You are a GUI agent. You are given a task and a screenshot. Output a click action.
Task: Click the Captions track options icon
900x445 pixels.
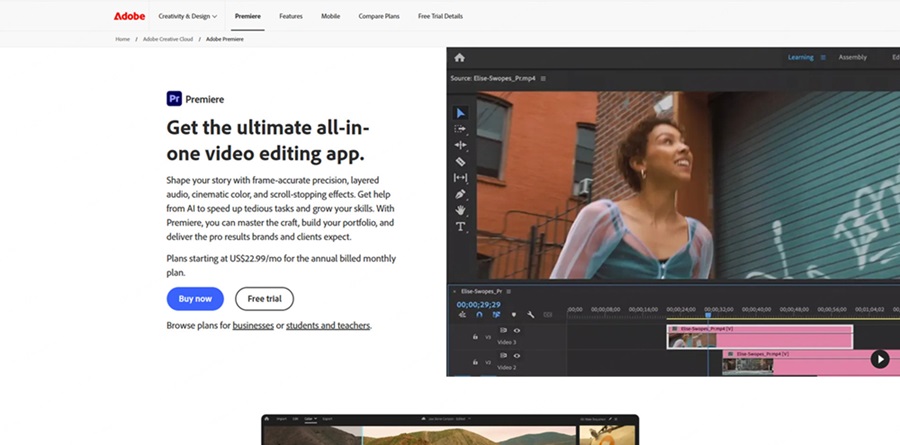548,315
